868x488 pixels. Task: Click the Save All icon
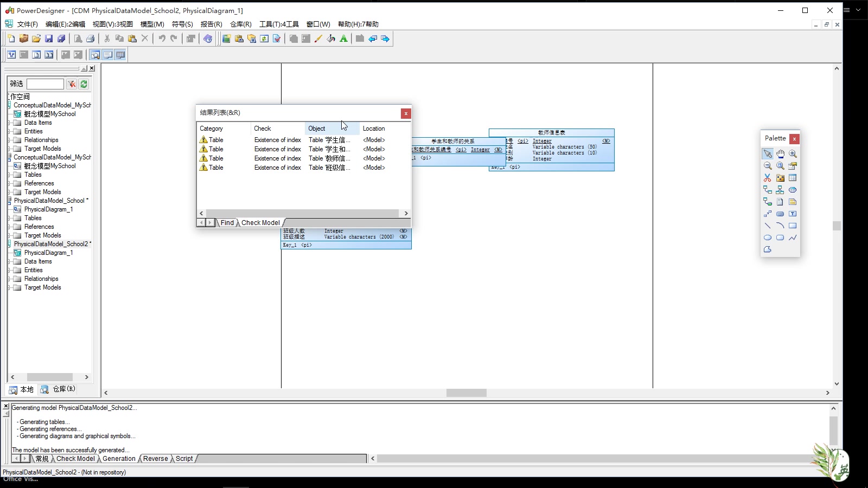pyautogui.click(x=61, y=38)
